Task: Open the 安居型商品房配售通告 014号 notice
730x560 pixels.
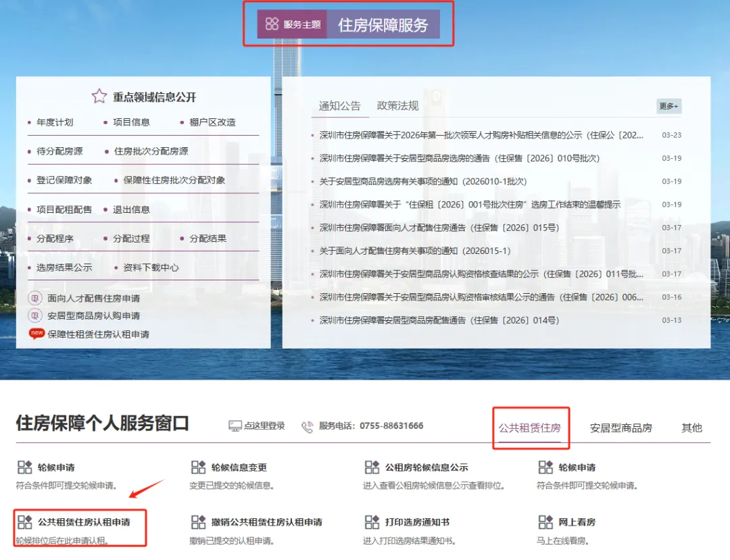Action: pyautogui.click(x=439, y=320)
